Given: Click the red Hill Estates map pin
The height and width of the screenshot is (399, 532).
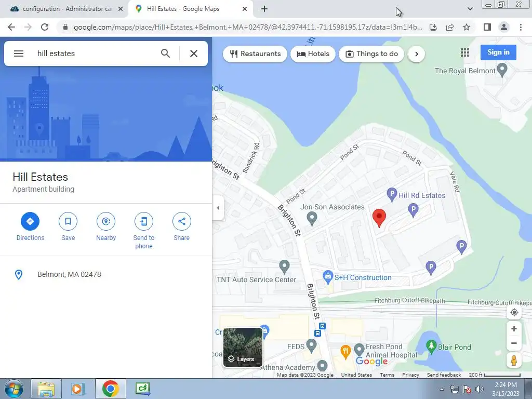Looking at the screenshot, I should 379,218.
